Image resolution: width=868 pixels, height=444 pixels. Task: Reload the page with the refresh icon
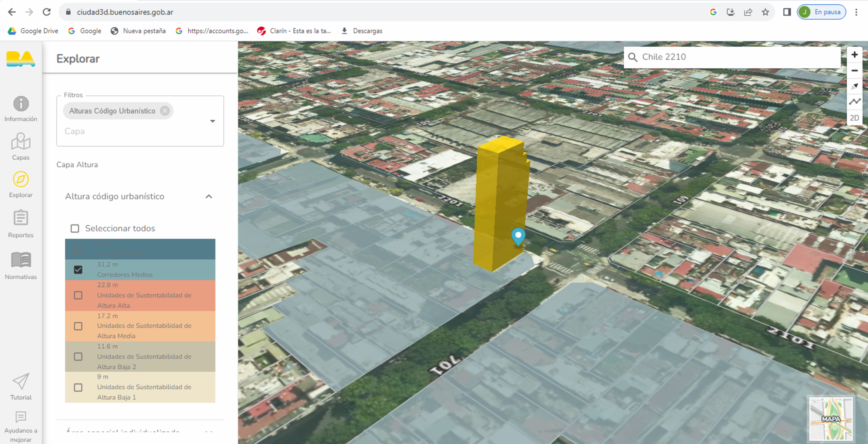coord(47,12)
